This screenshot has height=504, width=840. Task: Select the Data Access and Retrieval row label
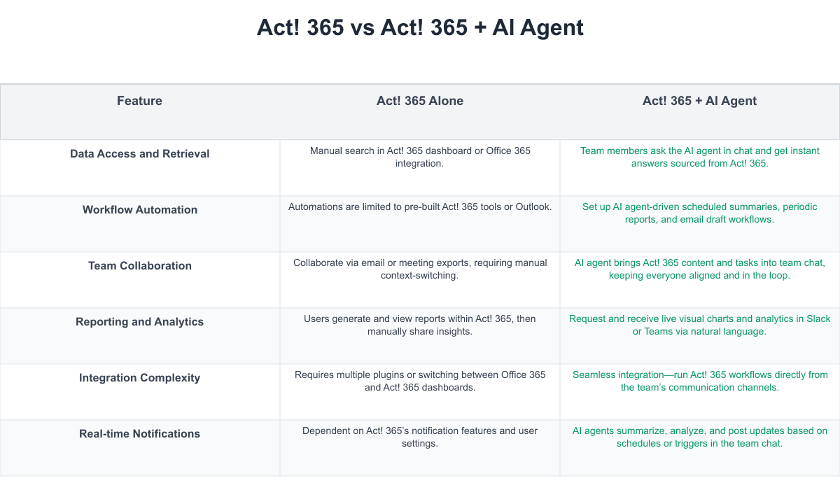[x=139, y=154]
